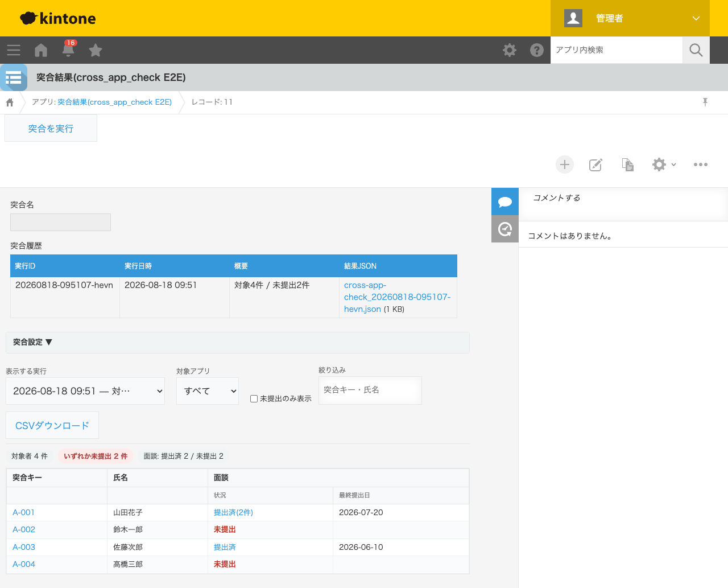Open the A-001 key link

pos(24,512)
